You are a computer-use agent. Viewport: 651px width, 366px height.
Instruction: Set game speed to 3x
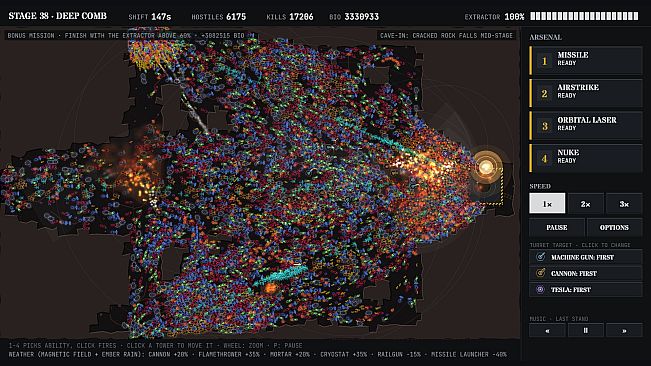coord(624,203)
